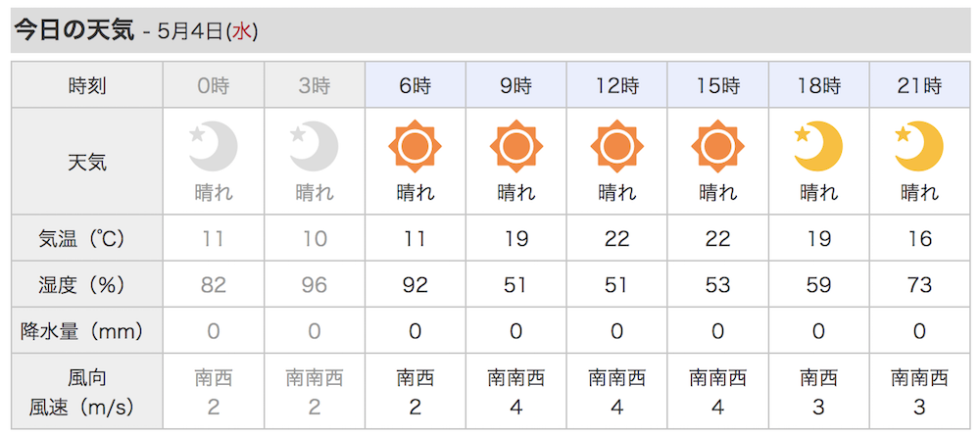This screenshot has height=435, width=980.
Task: Select the 気温 (℃) row label
Action: click(x=87, y=238)
